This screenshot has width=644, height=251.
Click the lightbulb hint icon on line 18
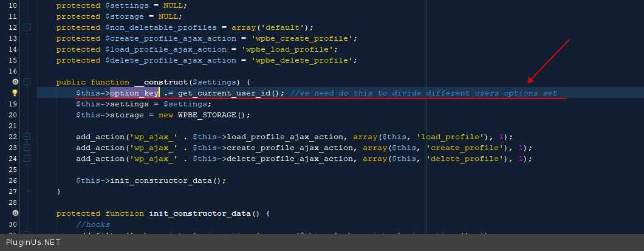[15, 93]
